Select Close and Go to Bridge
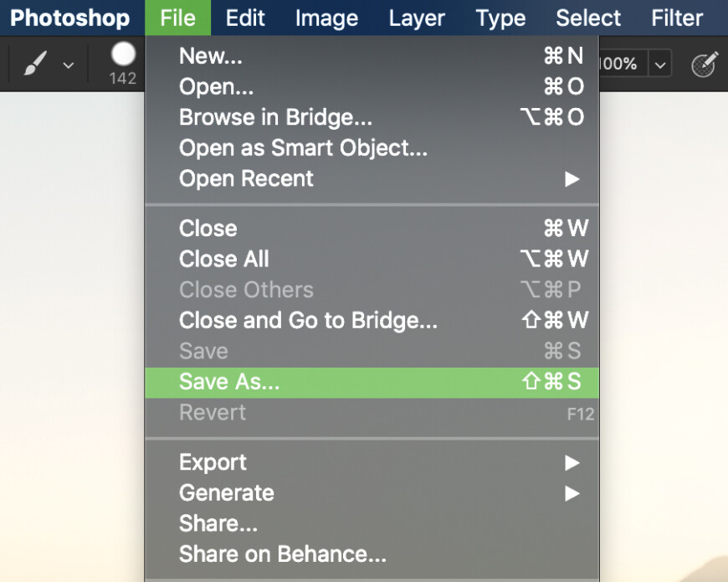The image size is (728, 582). 307,321
